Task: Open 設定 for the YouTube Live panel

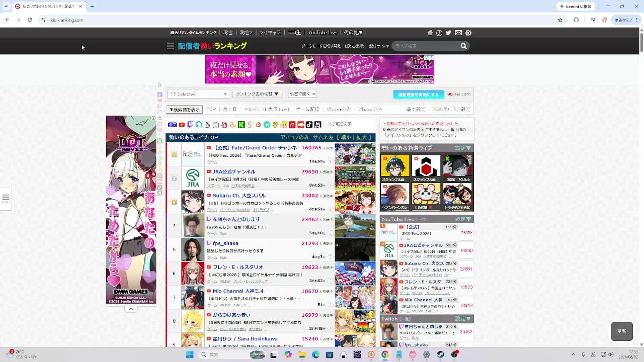Action: tap(463, 219)
